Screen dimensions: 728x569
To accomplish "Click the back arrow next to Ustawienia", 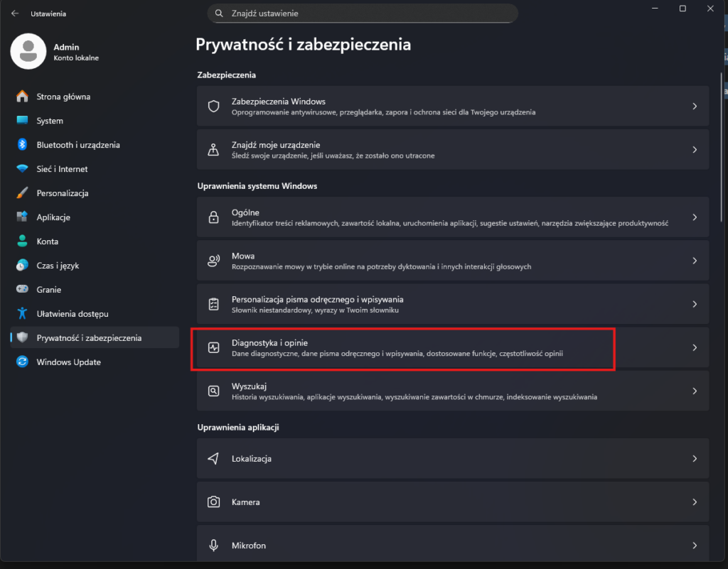I will 15,13.
